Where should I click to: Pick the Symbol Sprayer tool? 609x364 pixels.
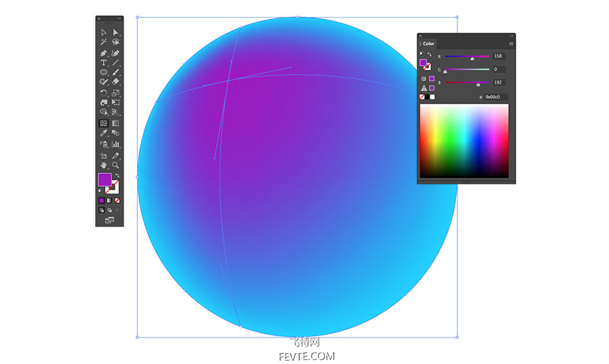click(104, 144)
